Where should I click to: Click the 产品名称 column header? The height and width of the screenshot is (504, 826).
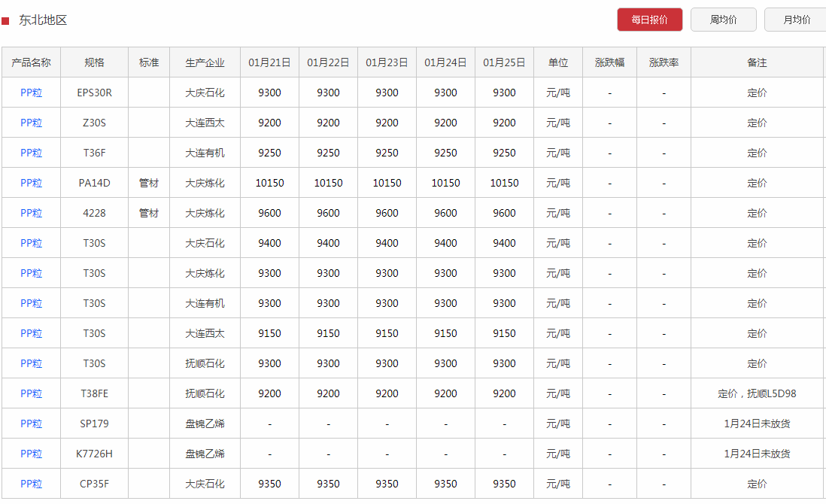(32, 62)
